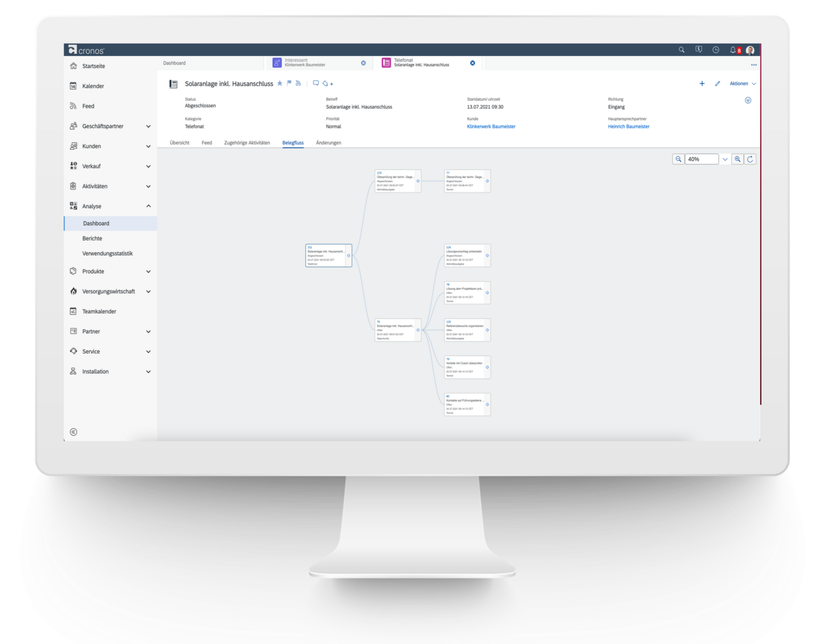Collapse the header details section
833x644 pixels.
(x=748, y=100)
